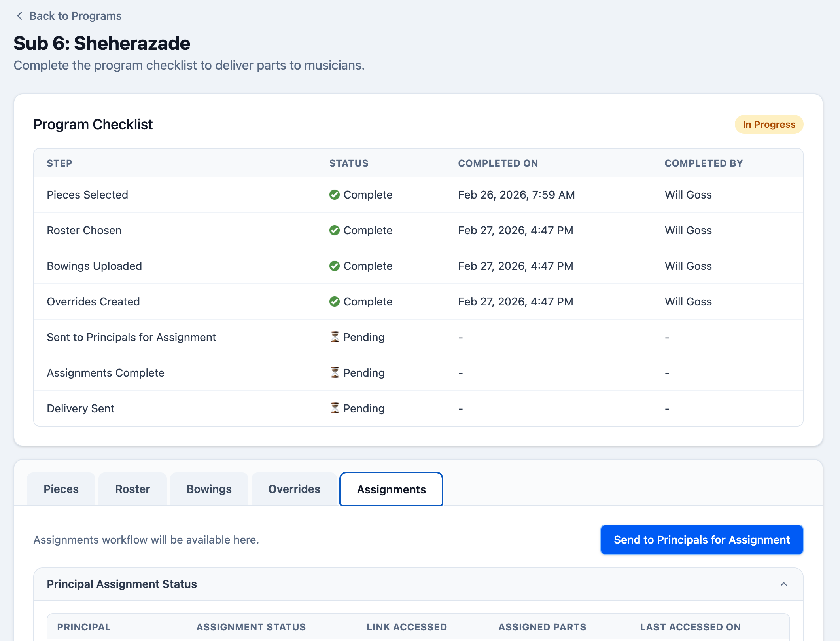Click the Delivery Sent checklist row
This screenshot has width=840, height=641.
tap(237, 408)
